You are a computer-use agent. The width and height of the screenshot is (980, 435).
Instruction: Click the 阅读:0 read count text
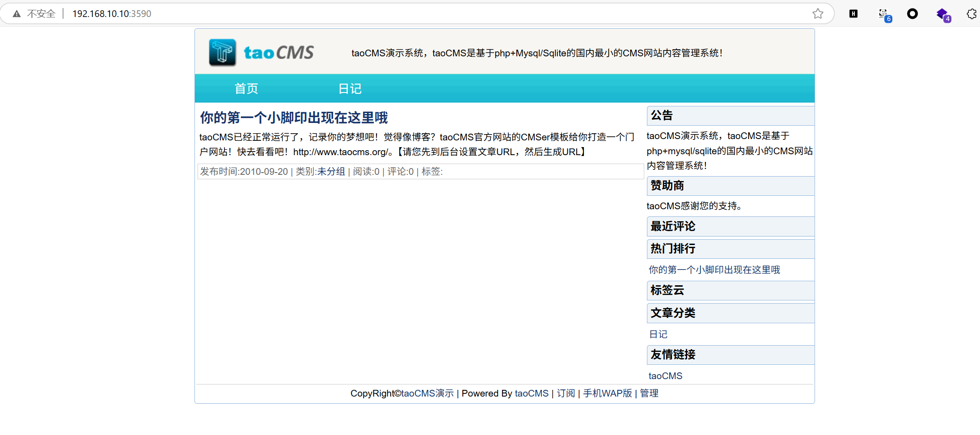coord(366,172)
